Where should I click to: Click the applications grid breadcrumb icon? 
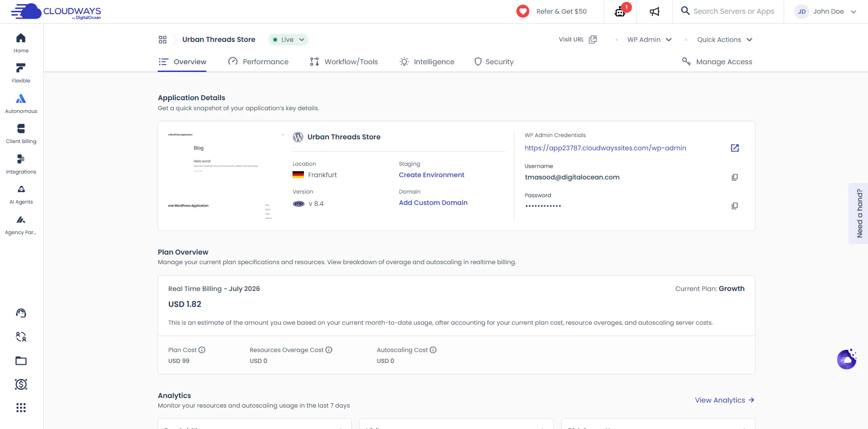pyautogui.click(x=163, y=40)
